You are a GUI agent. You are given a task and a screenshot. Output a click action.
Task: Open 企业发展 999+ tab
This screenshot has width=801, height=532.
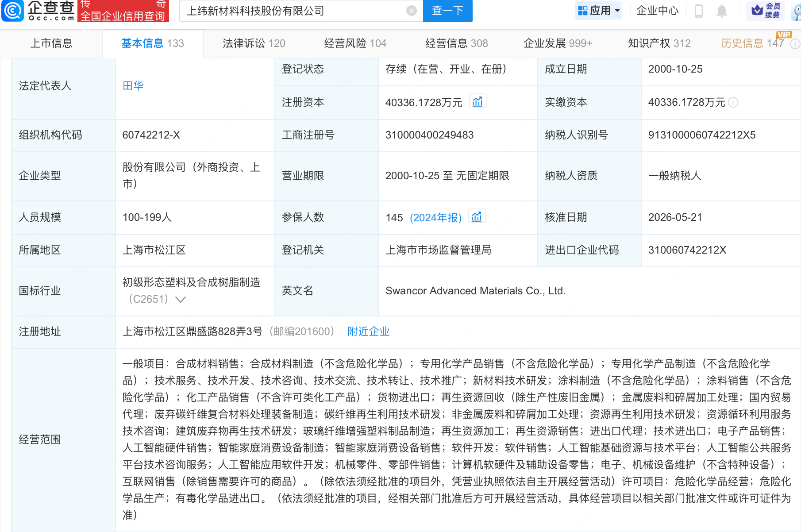[558, 43]
